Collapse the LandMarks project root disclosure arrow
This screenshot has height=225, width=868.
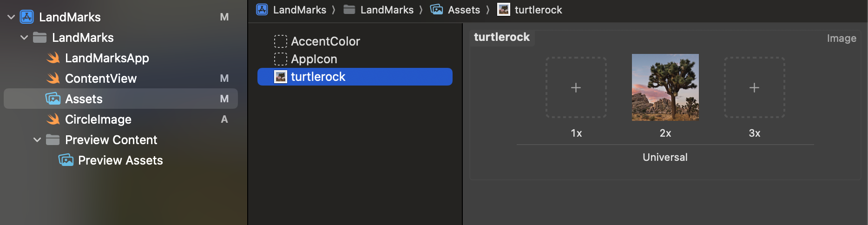click(x=11, y=17)
